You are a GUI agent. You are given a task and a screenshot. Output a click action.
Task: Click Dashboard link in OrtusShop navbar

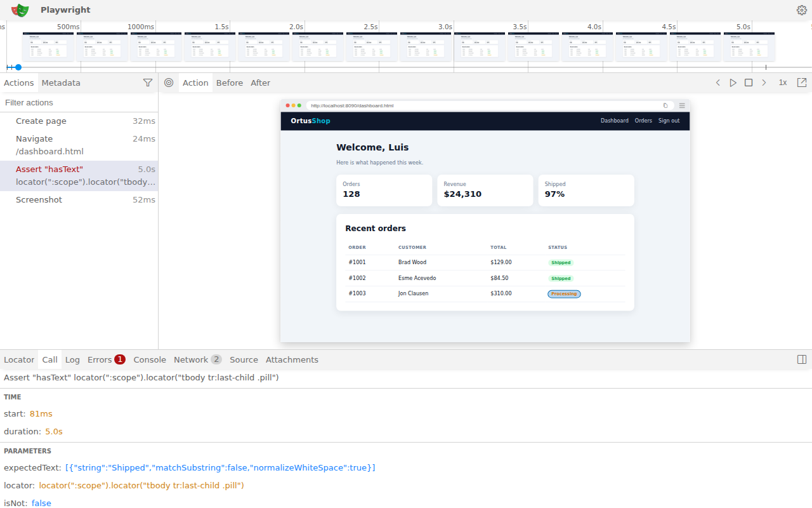615,121
